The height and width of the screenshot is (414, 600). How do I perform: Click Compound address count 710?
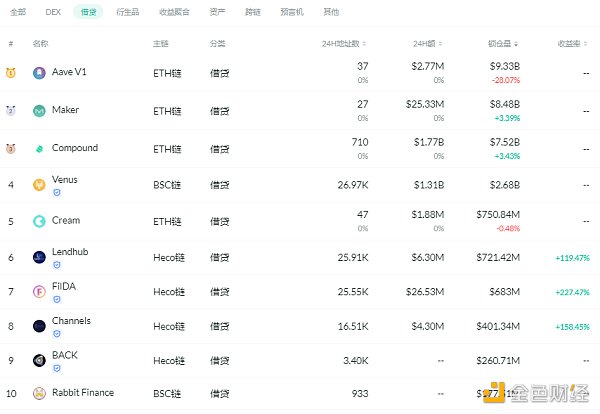click(360, 142)
